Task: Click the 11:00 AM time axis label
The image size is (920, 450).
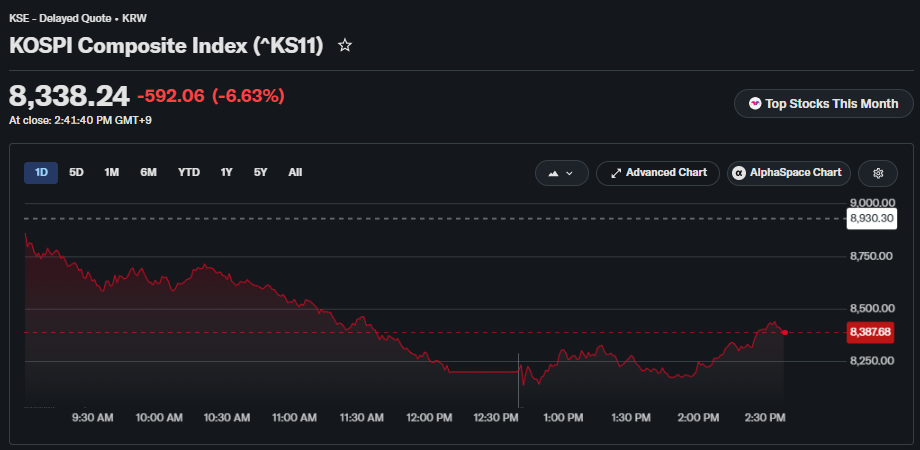Action: click(x=294, y=418)
